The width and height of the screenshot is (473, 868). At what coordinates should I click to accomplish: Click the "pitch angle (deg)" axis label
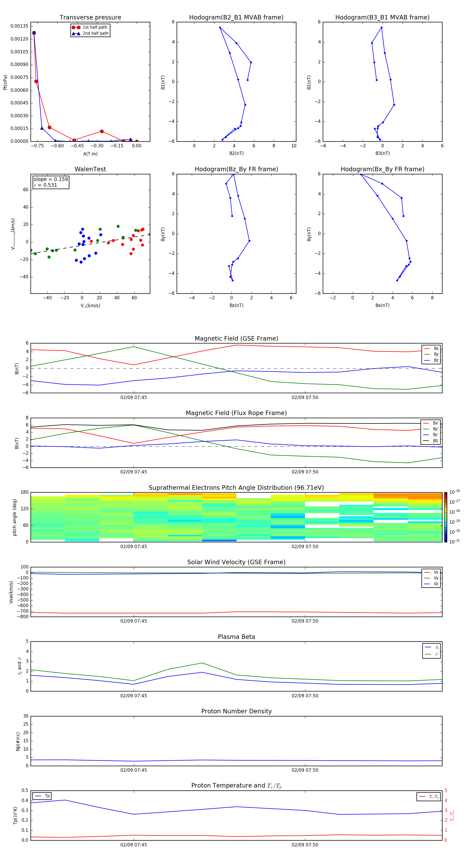coord(14,517)
